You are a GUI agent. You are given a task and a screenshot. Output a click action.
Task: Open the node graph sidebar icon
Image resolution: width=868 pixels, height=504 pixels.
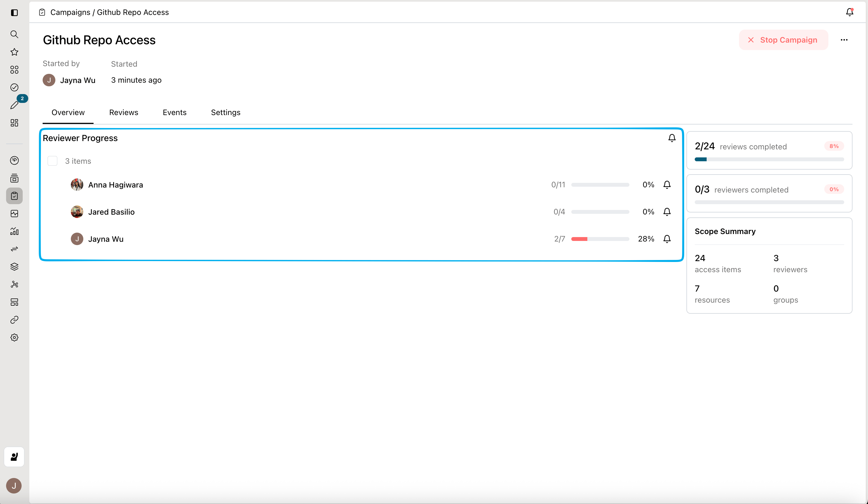pyautogui.click(x=14, y=284)
